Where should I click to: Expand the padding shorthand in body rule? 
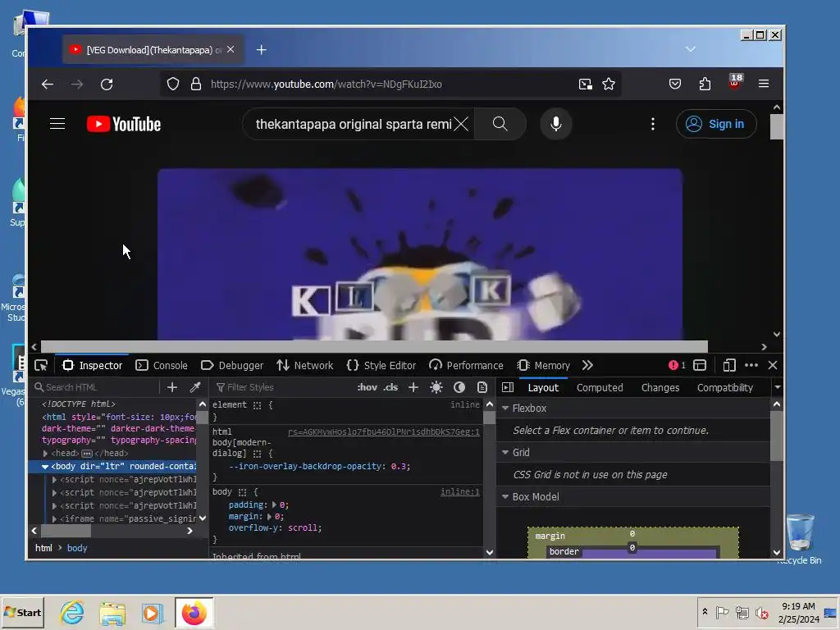274,504
